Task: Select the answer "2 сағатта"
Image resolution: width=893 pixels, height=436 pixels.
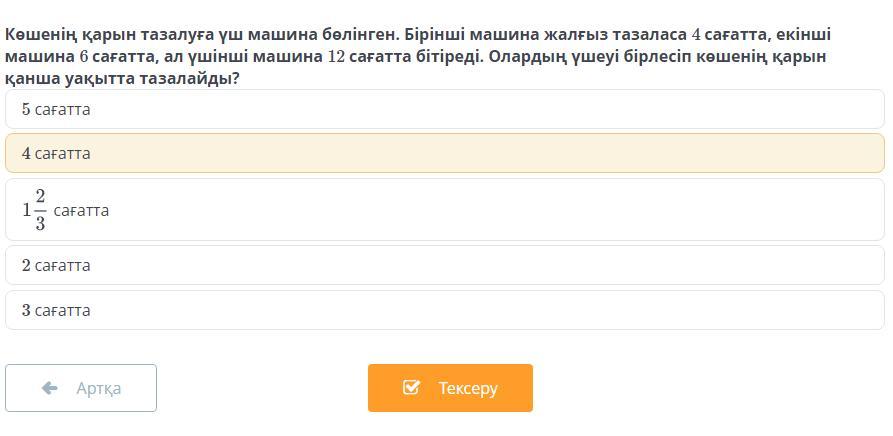Action: 444,265
